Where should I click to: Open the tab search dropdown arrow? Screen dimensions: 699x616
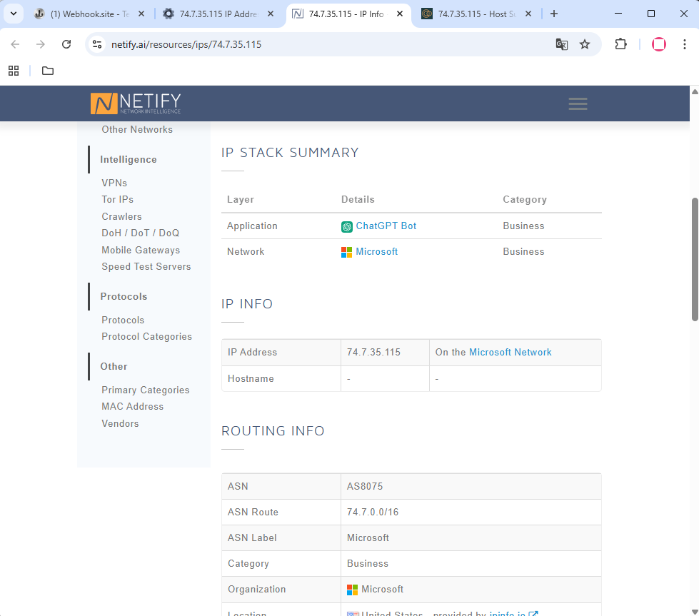(14, 14)
